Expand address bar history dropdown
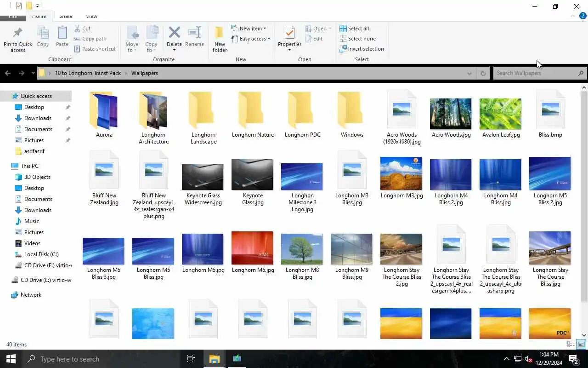 (x=469, y=73)
